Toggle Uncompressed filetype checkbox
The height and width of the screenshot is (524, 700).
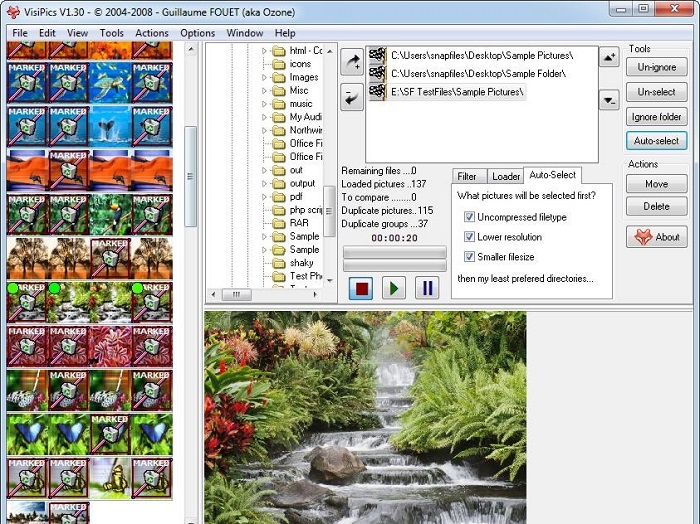[x=469, y=217]
